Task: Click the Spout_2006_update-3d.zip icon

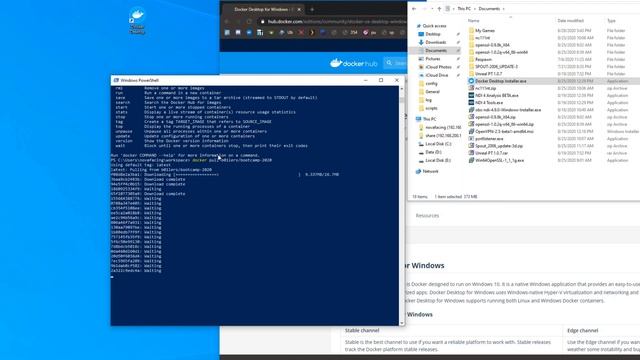Action: 471,146
